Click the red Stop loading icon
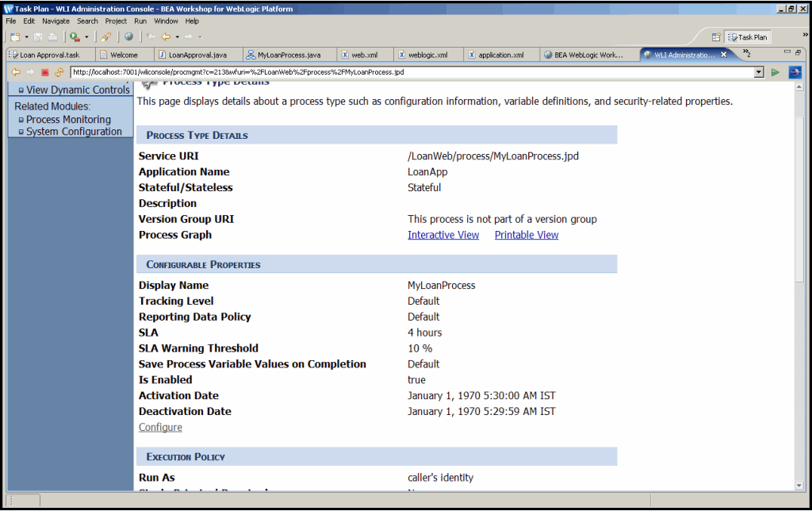This screenshot has height=511, width=812. (x=44, y=72)
